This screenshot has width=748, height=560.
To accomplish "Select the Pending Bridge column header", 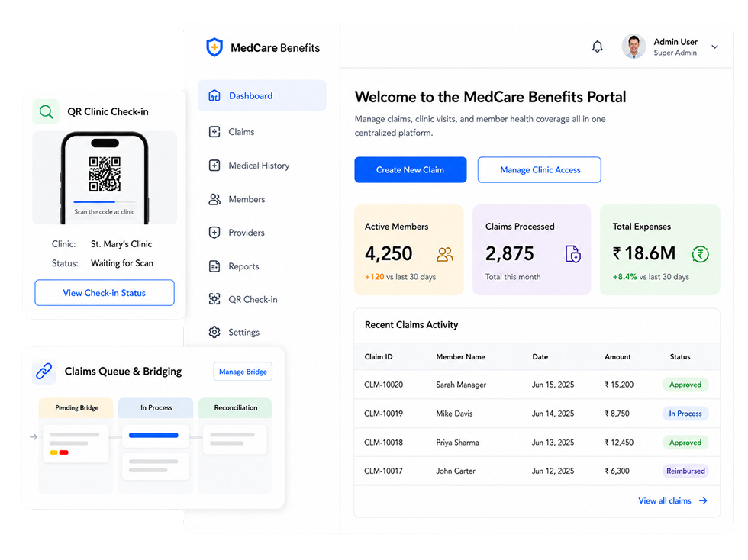I will tap(76, 408).
